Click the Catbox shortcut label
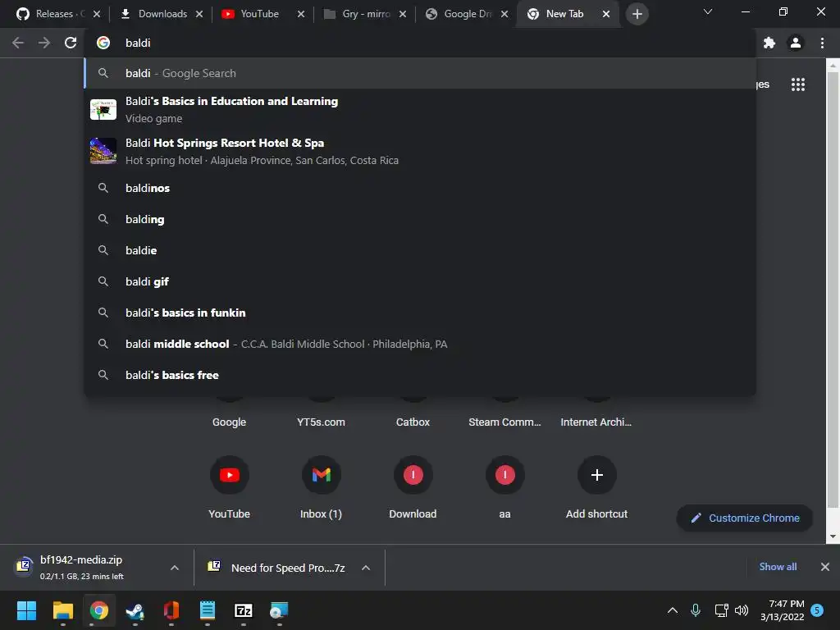 tap(413, 422)
